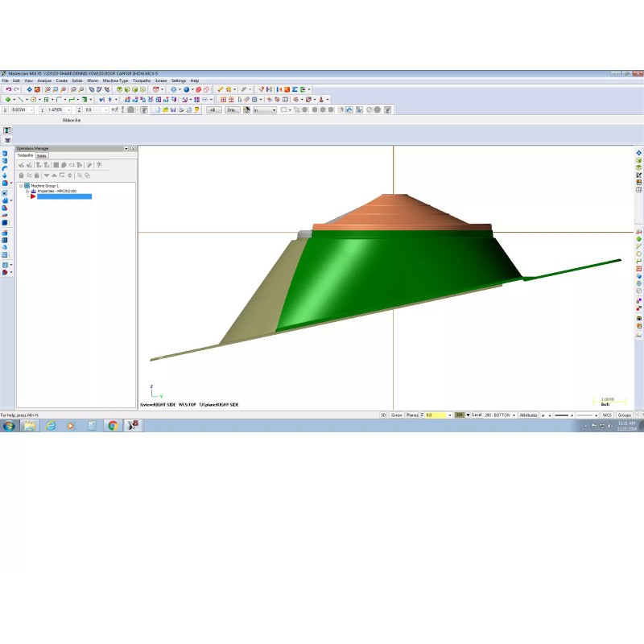Open the Operations Manager panel dropdown arrow
The height and width of the screenshot is (644, 644).
tap(126, 148)
